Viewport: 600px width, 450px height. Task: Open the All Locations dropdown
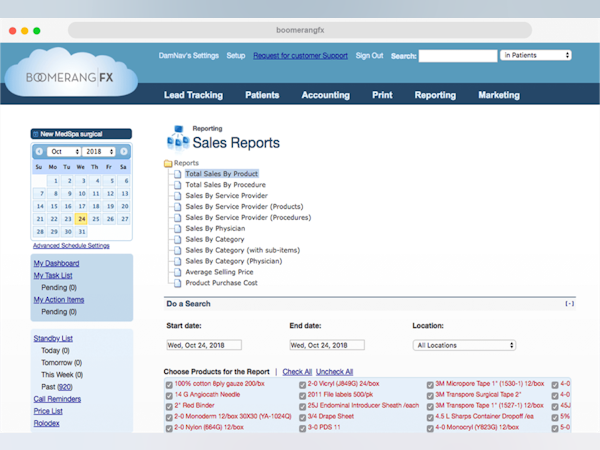click(464, 345)
